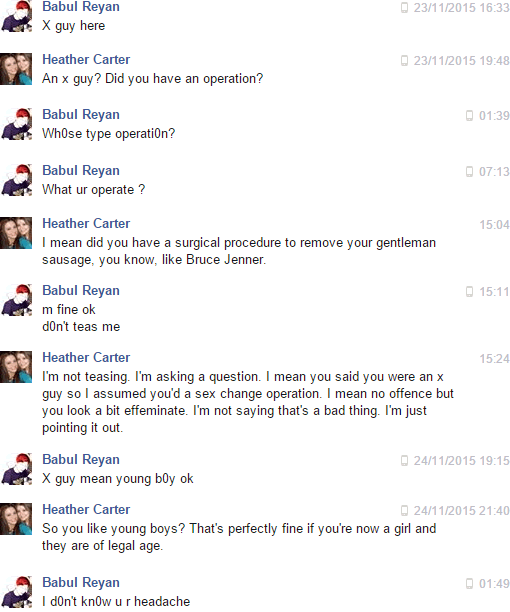The width and height of the screenshot is (510, 612).
Task: Click the mobile icon next to 15:11
Action: [469, 292]
